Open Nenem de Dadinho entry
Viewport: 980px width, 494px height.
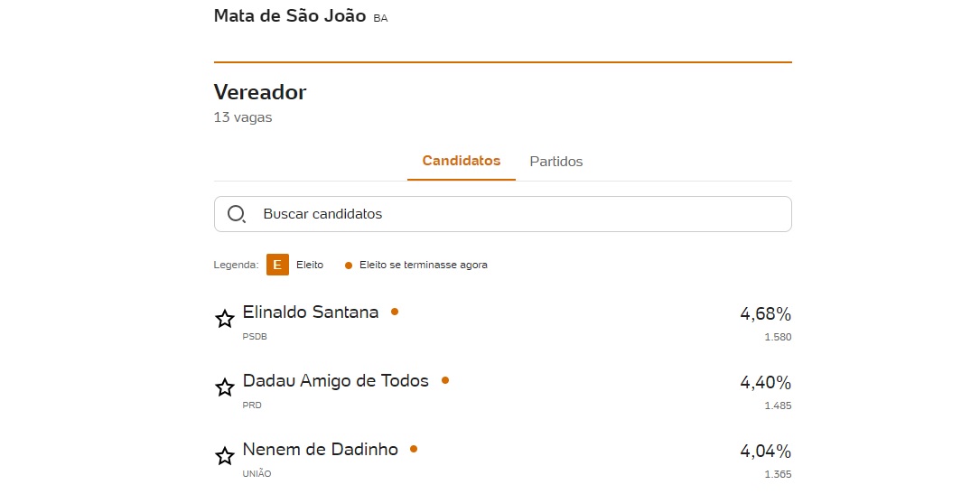(x=320, y=449)
